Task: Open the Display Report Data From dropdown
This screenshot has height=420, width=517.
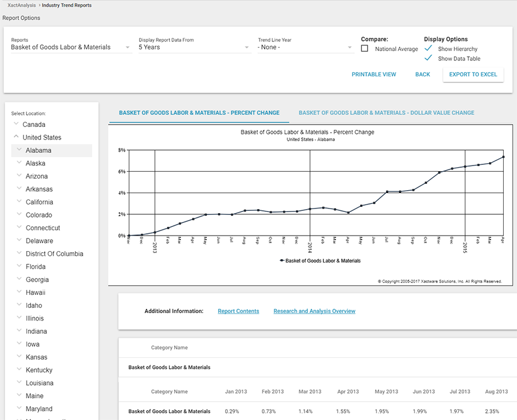Action: tap(194, 47)
